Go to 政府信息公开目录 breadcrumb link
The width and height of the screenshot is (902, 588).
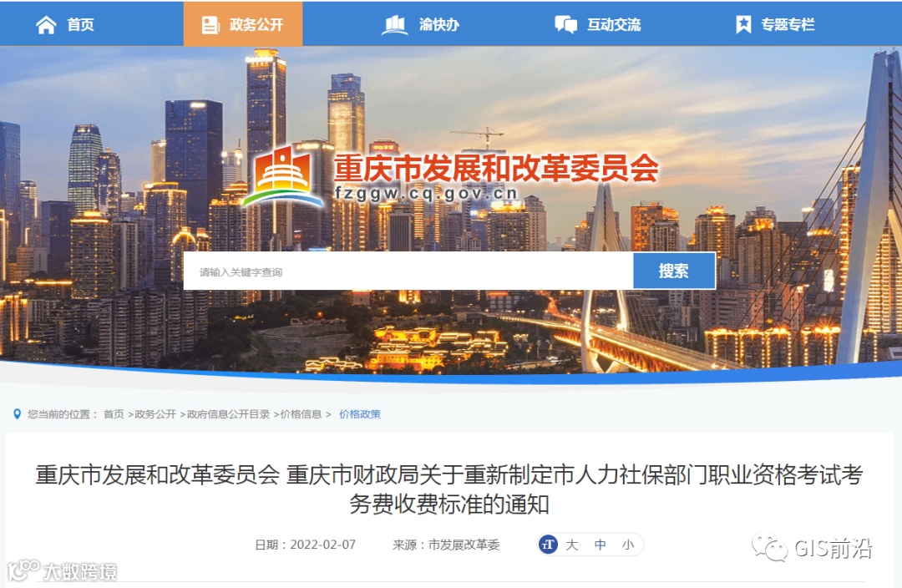click(228, 414)
